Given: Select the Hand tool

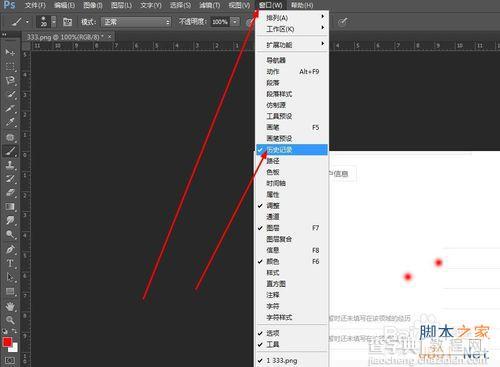Looking at the screenshot, I should click(x=10, y=306).
